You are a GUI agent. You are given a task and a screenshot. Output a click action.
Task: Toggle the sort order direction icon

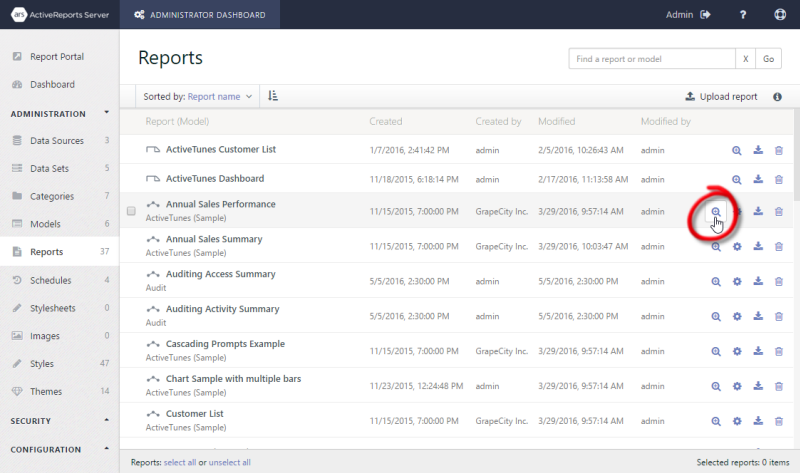click(x=273, y=96)
